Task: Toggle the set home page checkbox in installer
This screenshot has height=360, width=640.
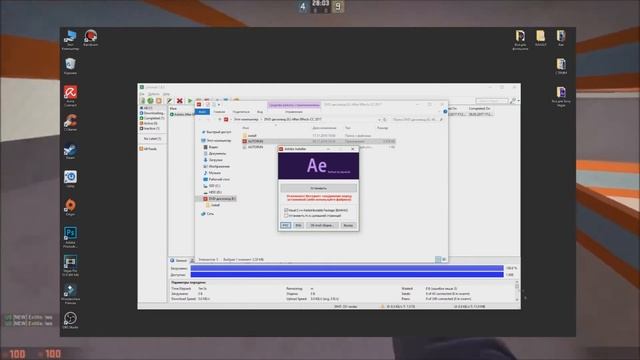Action: (286, 216)
